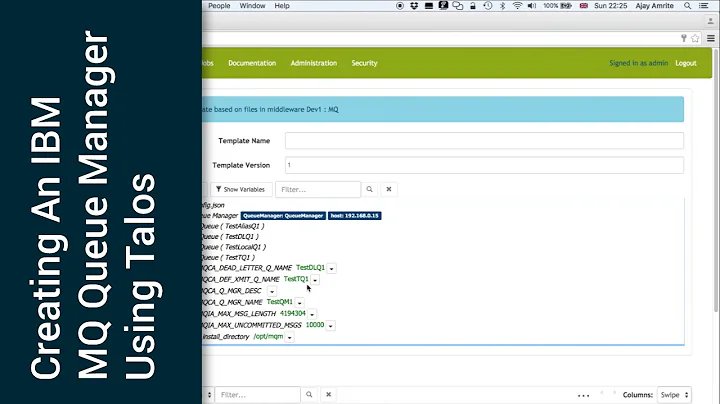The height and width of the screenshot is (404, 720).
Task: Expand the install_directory /opt/mqm dropdown
Action: (x=290, y=337)
